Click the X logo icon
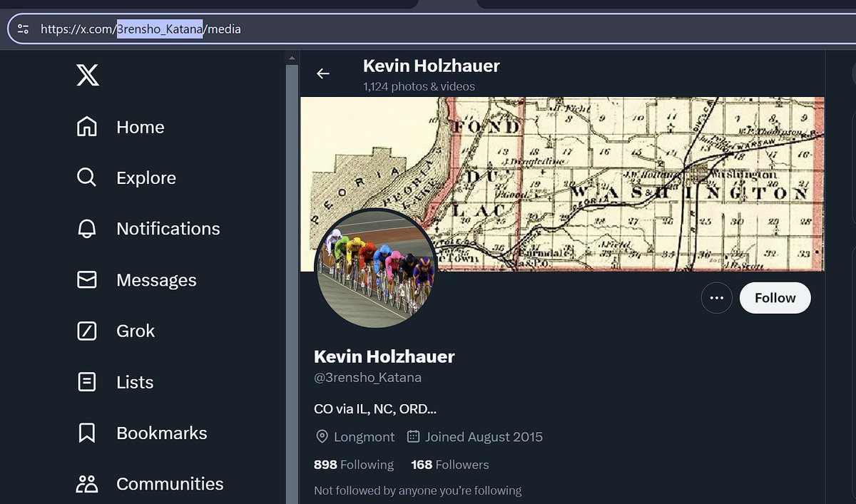Viewport: 856px width, 504px height. pos(88,76)
